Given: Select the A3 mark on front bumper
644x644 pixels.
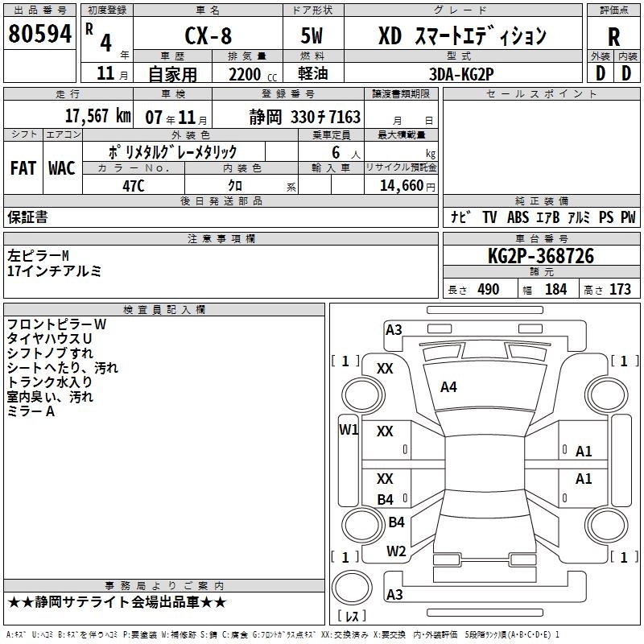Looking at the screenshot, I should tap(394, 330).
